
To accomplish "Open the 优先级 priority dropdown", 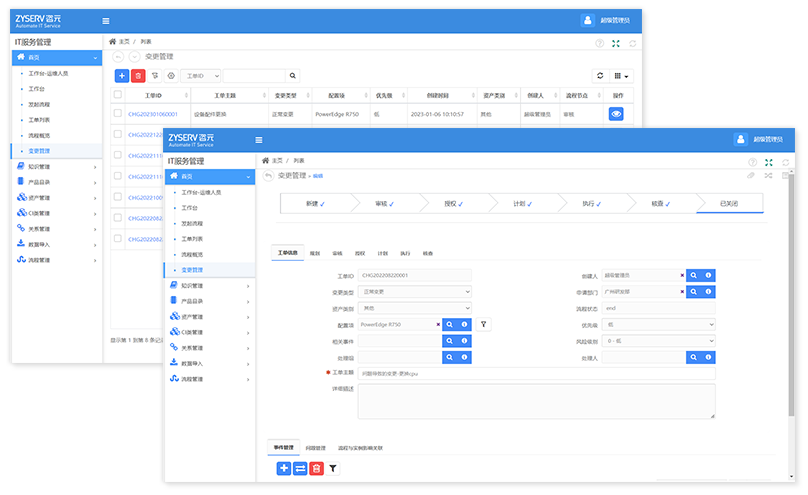I will click(659, 325).
